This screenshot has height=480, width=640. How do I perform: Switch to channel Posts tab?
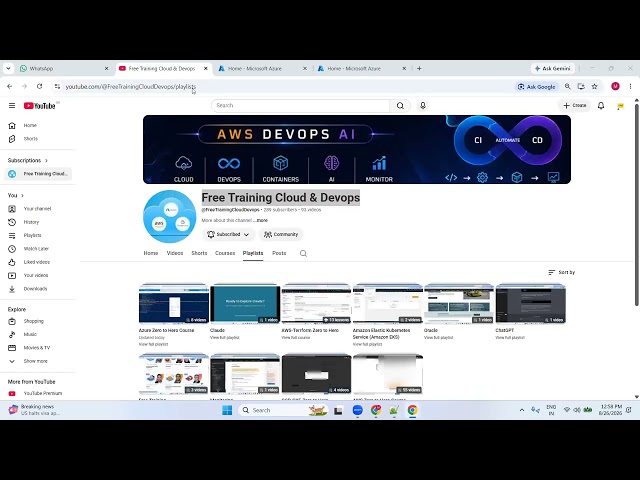click(279, 253)
